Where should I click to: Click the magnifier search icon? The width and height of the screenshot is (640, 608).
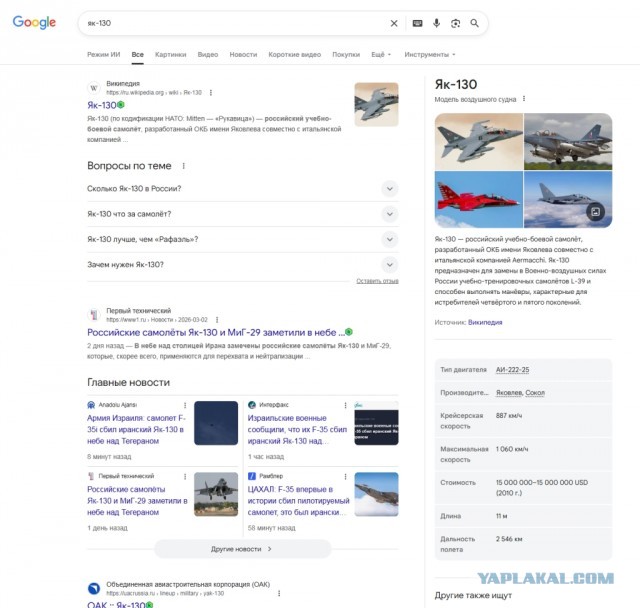pos(474,23)
